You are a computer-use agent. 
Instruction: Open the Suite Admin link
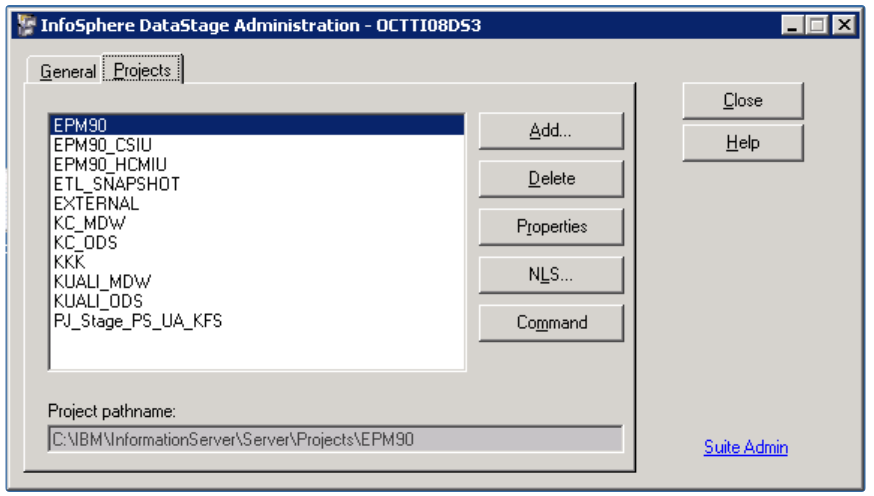point(745,447)
